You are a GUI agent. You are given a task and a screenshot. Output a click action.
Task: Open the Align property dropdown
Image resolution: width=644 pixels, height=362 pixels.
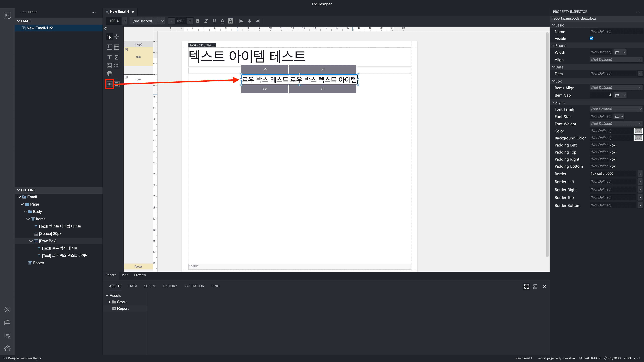click(x=616, y=59)
